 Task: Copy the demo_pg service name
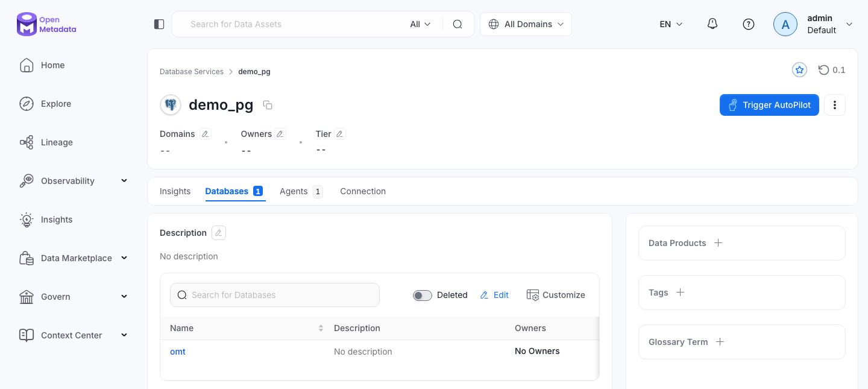[x=268, y=106]
